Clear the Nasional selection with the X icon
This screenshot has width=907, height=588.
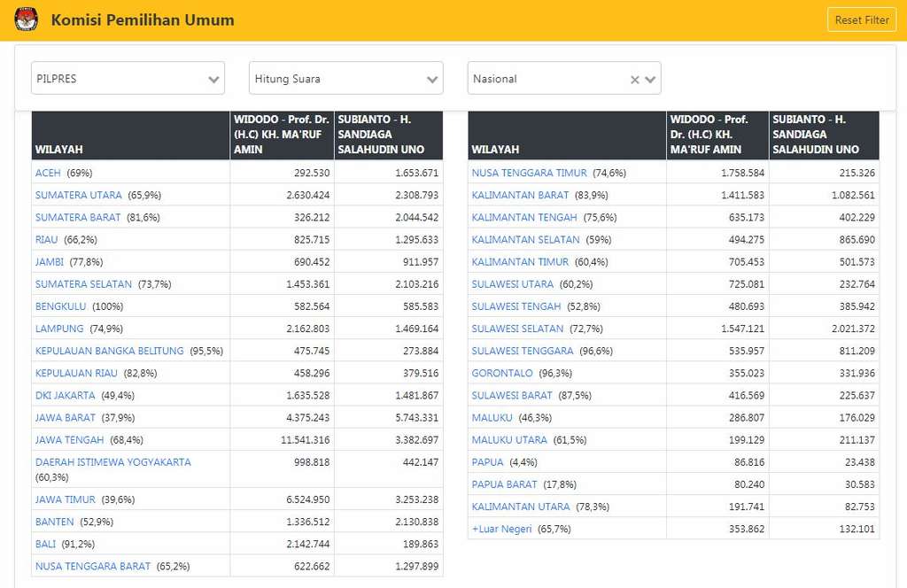pos(634,79)
